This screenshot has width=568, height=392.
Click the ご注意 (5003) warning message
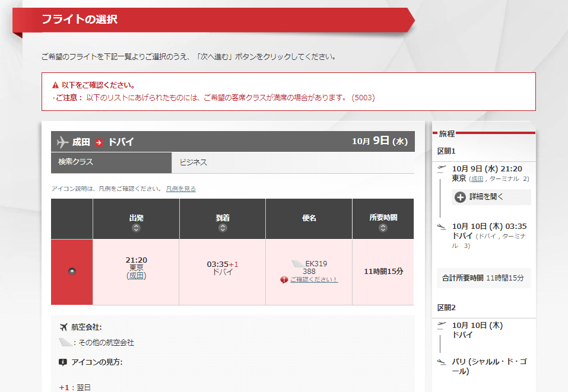tap(214, 98)
